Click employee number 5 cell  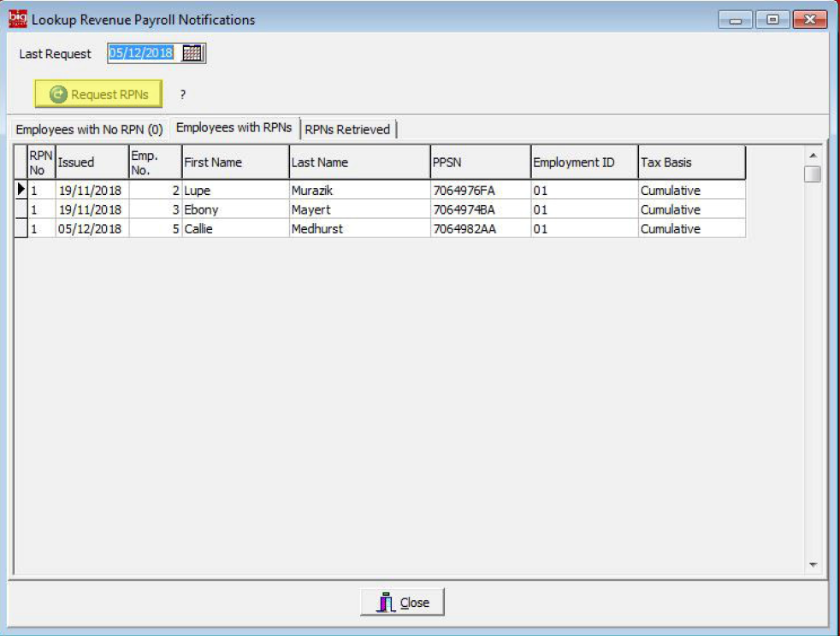156,229
